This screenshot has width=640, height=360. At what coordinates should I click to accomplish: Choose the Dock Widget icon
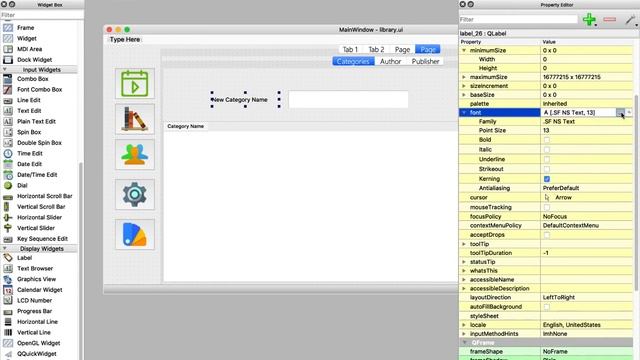click(x=8, y=60)
